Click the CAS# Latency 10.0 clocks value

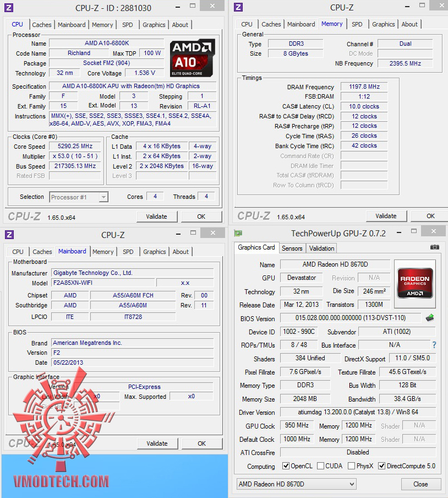point(364,106)
